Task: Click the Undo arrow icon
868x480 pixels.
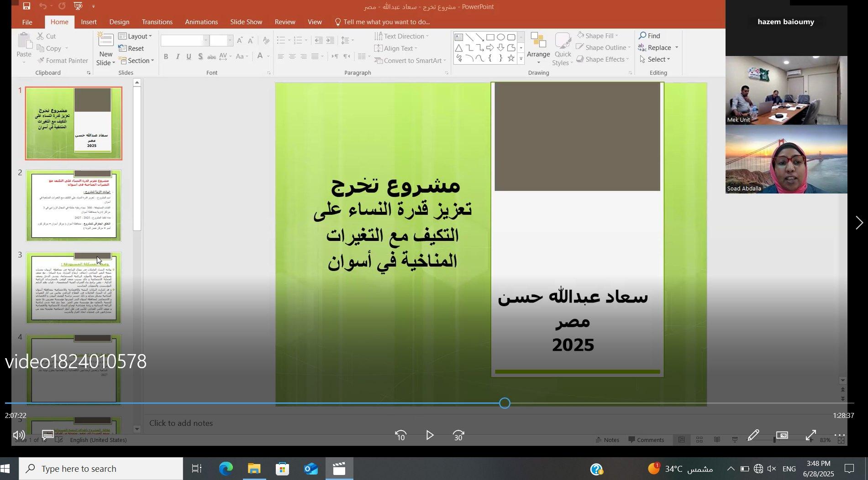Action: [43, 6]
